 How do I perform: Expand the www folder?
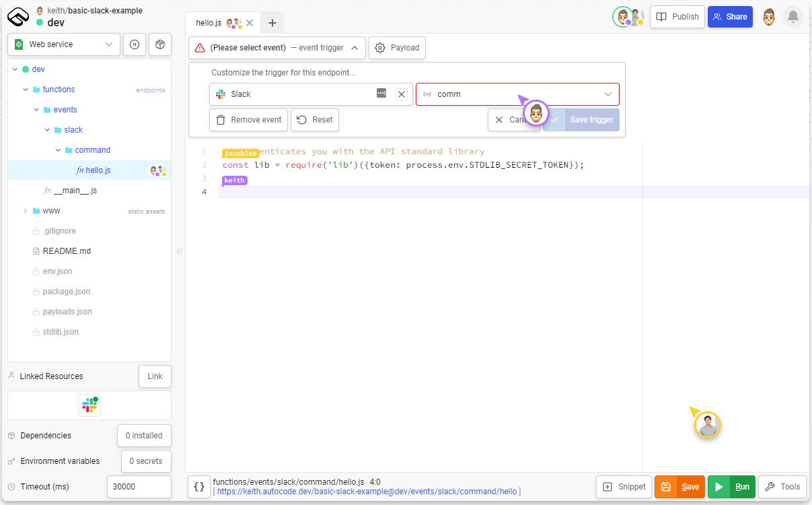(26, 211)
